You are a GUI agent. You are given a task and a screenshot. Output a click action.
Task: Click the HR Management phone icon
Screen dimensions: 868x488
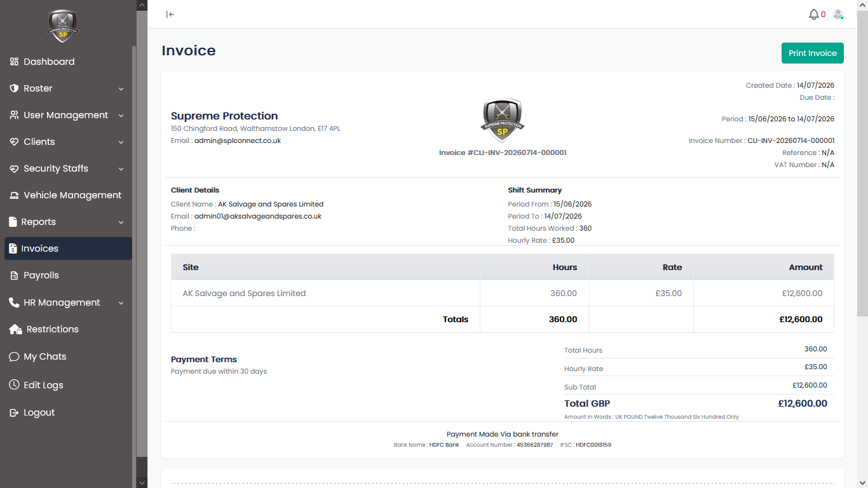point(14,302)
